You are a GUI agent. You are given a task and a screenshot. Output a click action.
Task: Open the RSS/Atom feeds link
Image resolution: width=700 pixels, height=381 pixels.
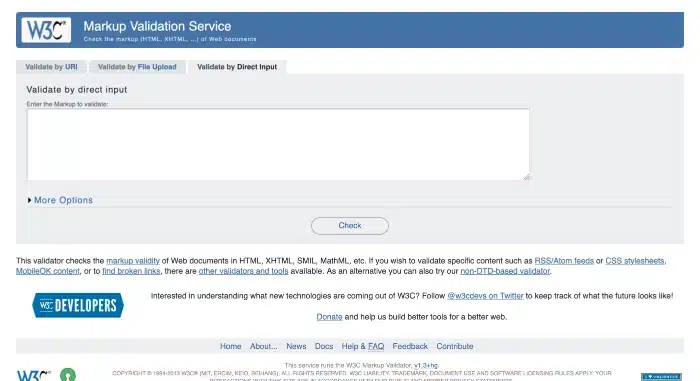564,261
